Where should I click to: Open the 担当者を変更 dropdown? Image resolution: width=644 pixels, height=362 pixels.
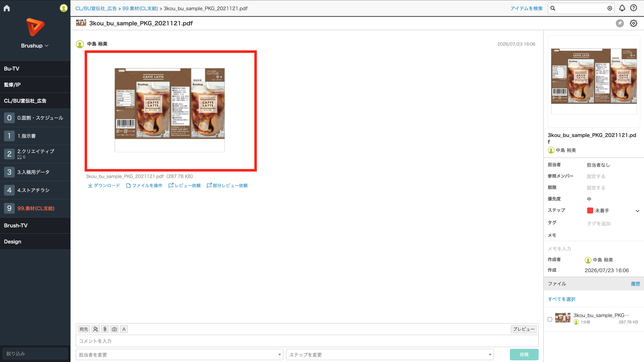[179, 354]
